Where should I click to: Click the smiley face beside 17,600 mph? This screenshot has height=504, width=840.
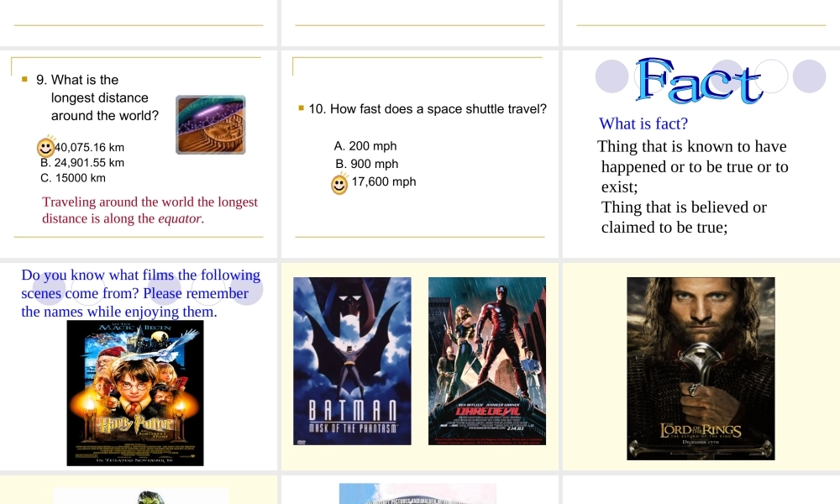click(x=339, y=184)
